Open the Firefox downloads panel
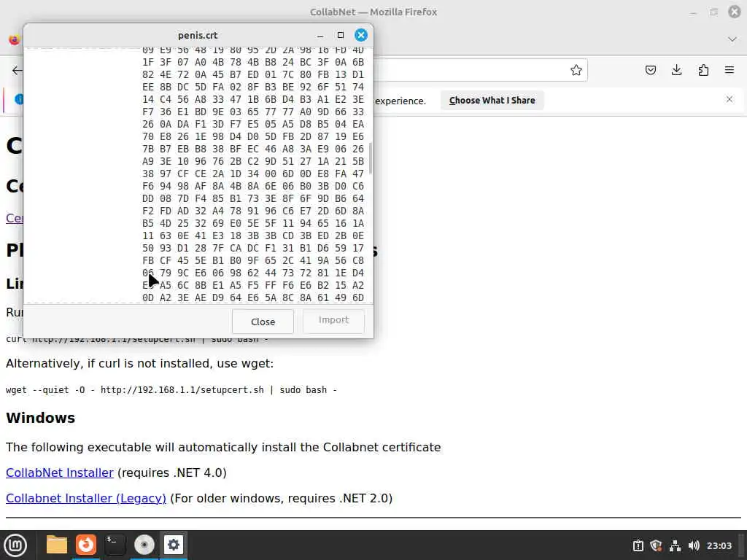Screen dimensions: 747x560 pyautogui.click(x=676, y=71)
